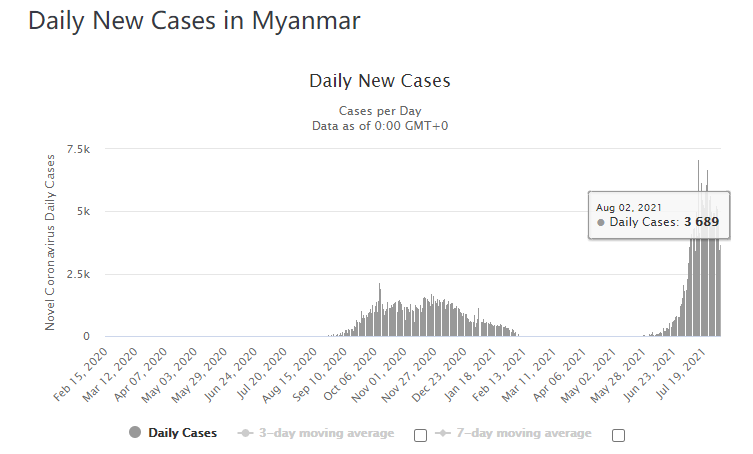Enable the 3-day moving average checkbox
753x454 pixels.
[x=420, y=434]
